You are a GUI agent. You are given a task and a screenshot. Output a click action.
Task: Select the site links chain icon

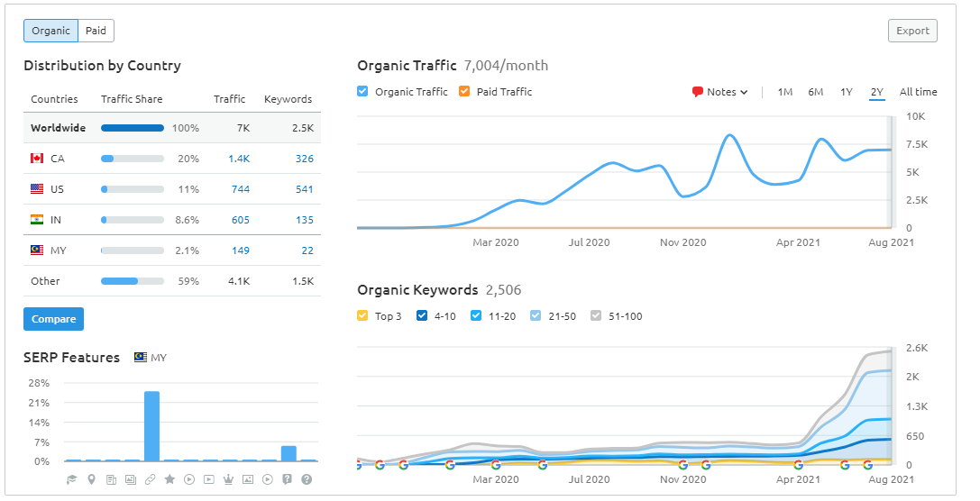151,479
